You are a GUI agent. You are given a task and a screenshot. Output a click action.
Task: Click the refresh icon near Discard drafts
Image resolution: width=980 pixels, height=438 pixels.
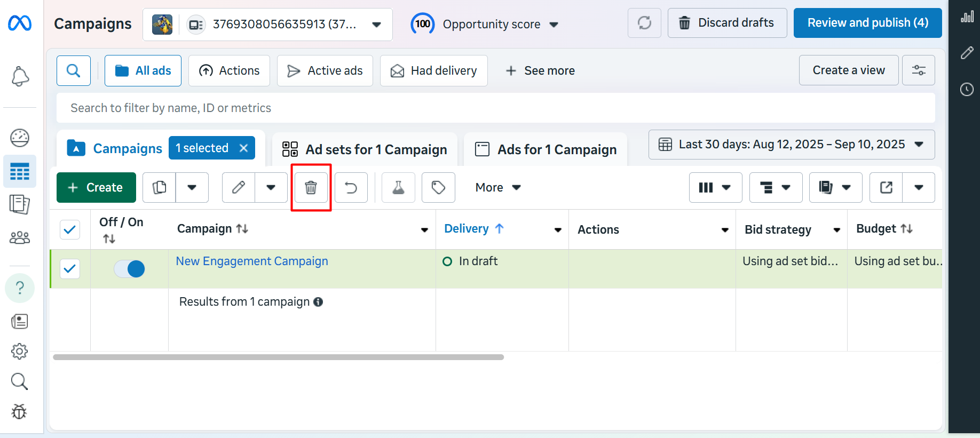point(644,23)
